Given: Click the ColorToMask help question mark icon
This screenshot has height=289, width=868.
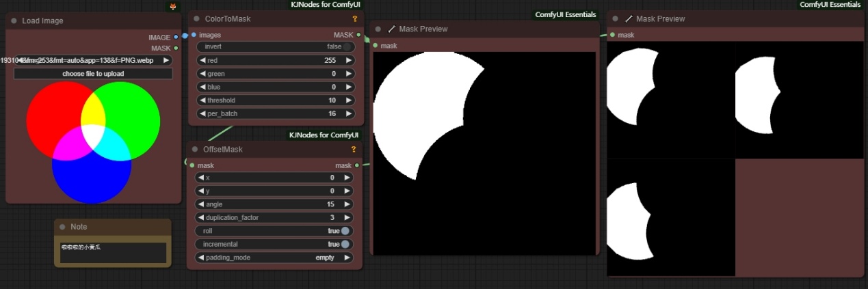Looking at the screenshot, I should [354, 19].
